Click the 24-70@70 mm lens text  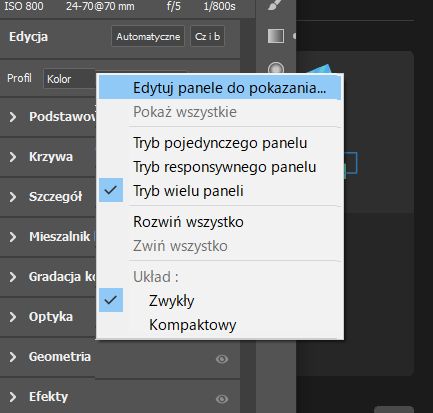100,6
